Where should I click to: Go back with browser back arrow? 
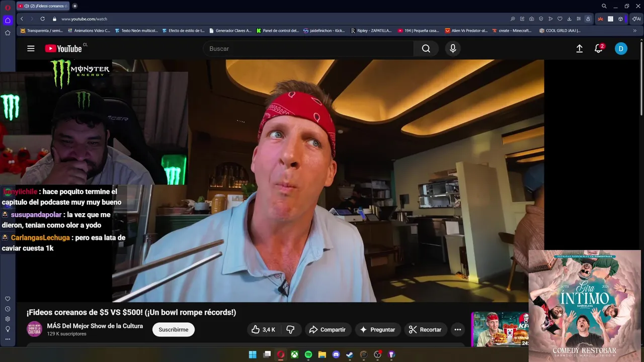22,19
